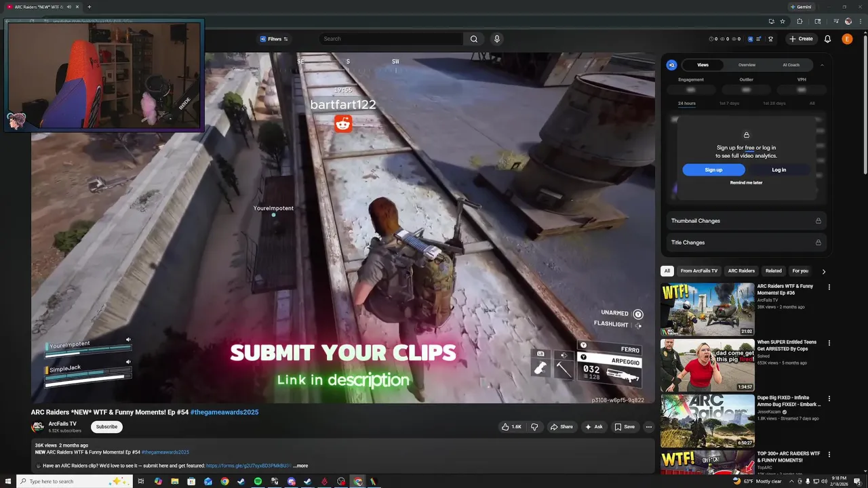Mute the tab via speaker icon
Viewport: 868px width, 488px height.
point(68,7)
